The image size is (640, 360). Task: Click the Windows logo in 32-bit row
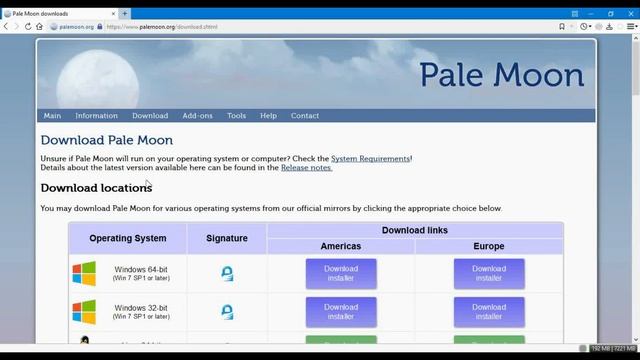coord(84,312)
